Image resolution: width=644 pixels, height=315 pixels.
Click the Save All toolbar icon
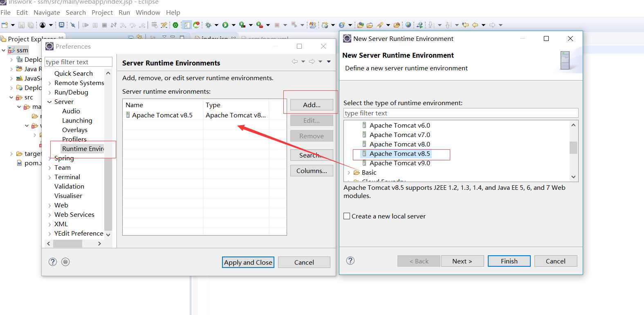31,25
